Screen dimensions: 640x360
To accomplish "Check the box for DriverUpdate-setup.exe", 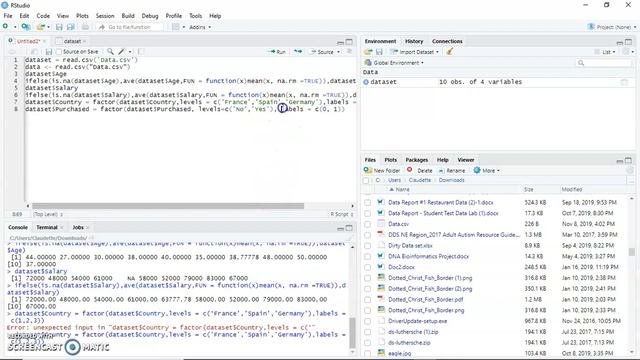I will (x=368, y=321).
